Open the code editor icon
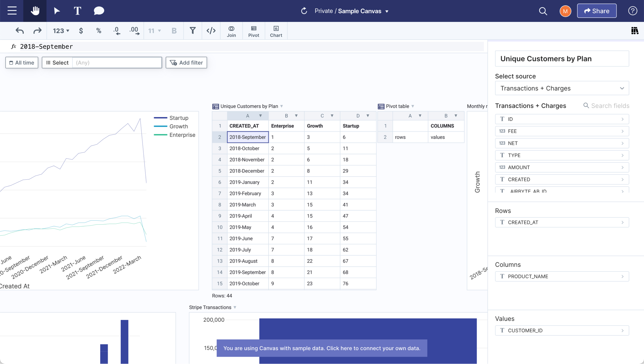Screen dimensions: 644x364 211,31
